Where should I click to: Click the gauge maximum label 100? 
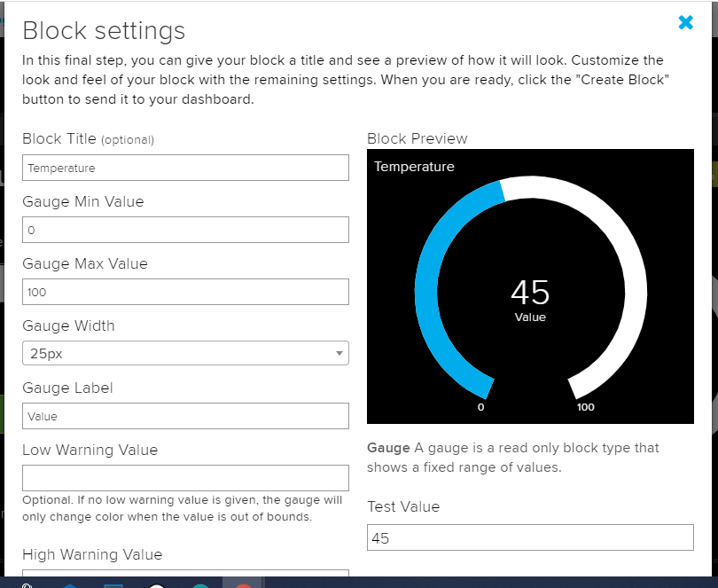point(585,407)
